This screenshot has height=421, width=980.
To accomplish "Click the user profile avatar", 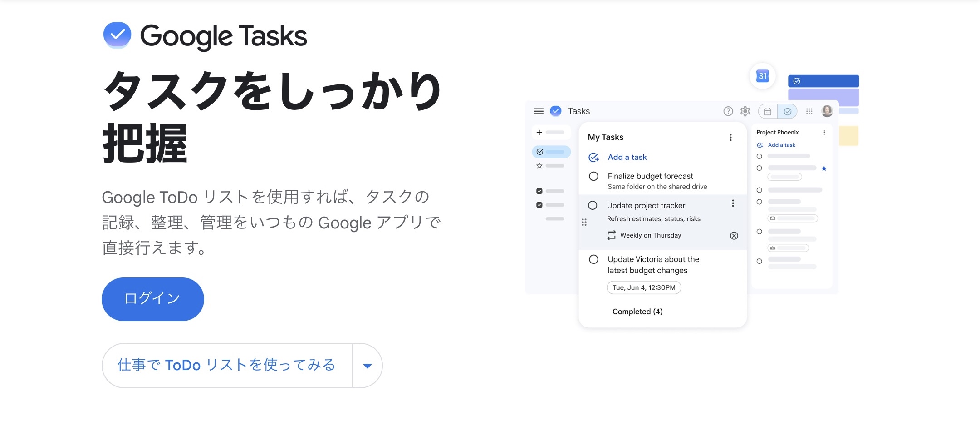I will pyautogui.click(x=827, y=111).
